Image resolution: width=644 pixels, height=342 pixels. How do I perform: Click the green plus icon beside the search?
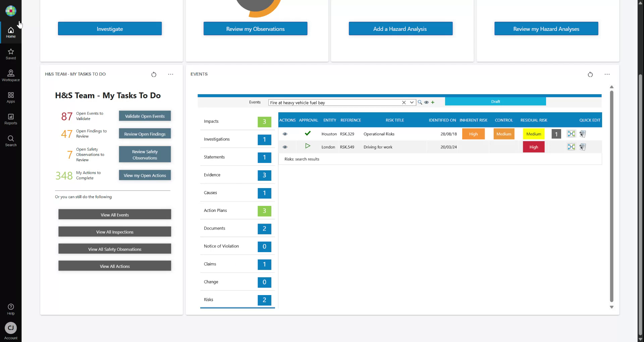433,102
